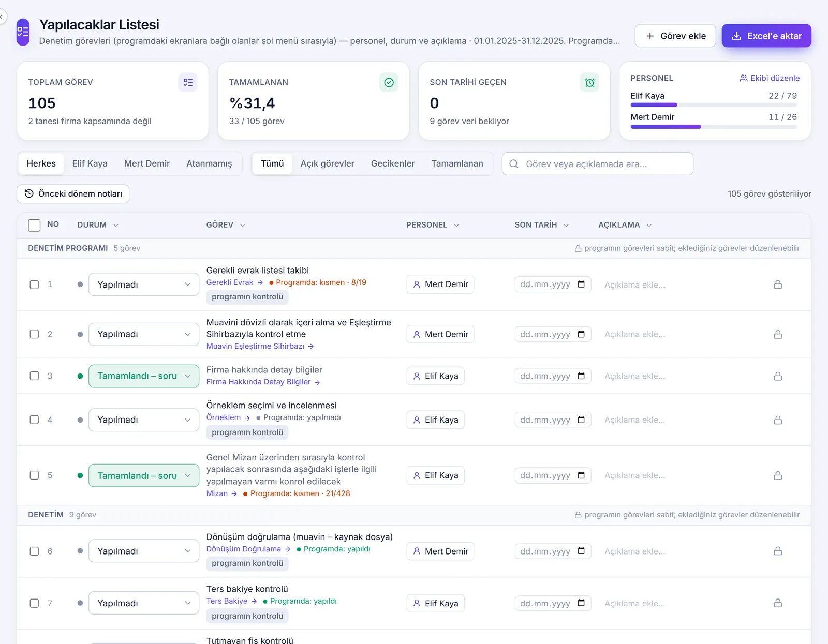This screenshot has width=828, height=644.
Task: Check the checkbox for task 1
Action: pyautogui.click(x=34, y=284)
